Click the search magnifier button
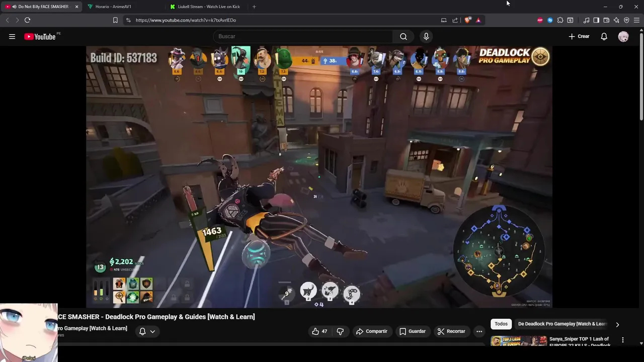Screen dimensions: 644x362 (x=404, y=36)
